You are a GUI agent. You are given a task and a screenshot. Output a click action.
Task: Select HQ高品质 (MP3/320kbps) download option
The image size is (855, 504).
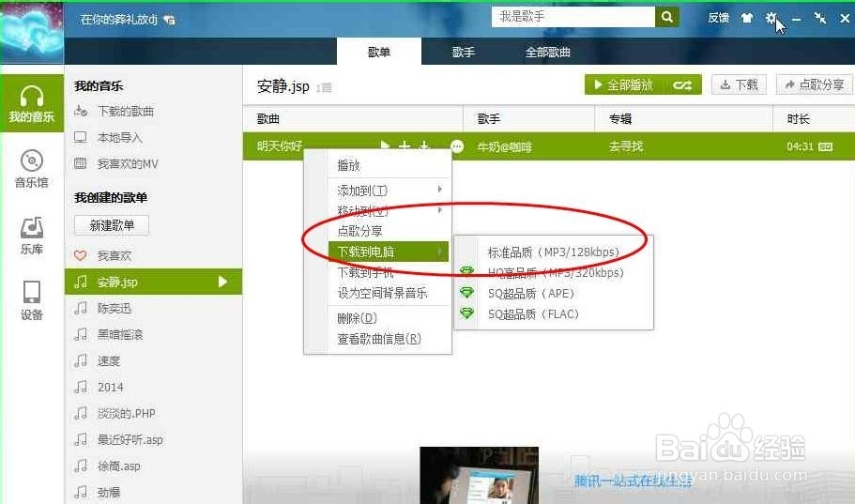554,273
